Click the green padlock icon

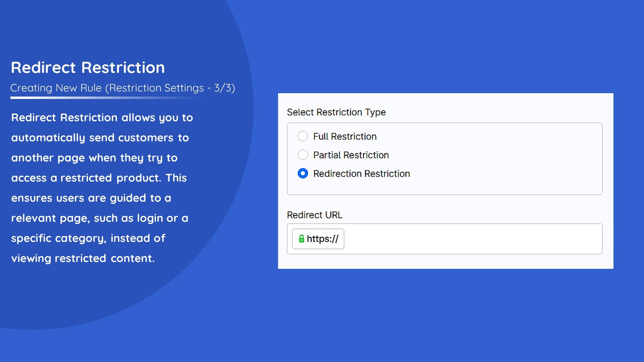(301, 239)
